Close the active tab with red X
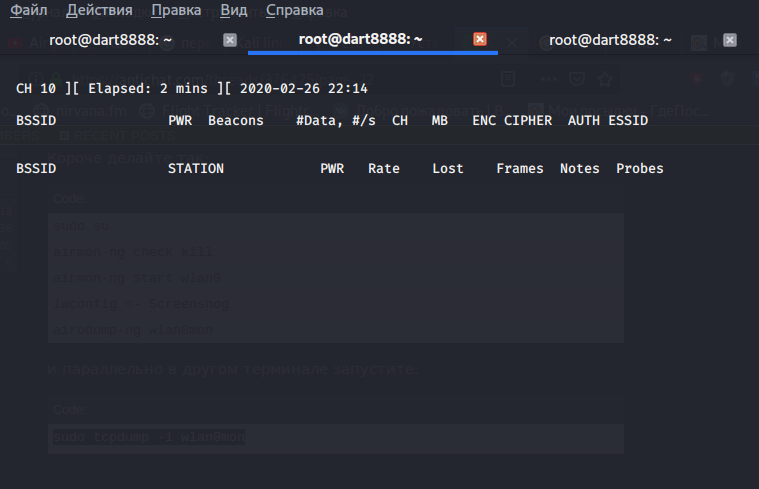 [480, 39]
